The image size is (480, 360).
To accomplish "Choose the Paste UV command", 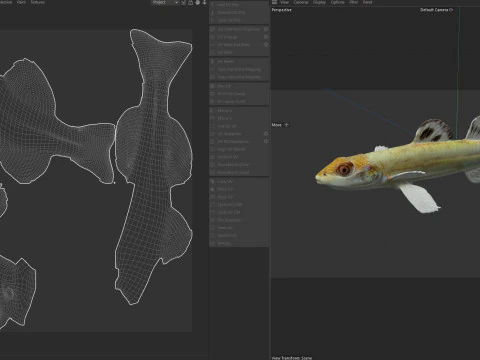I will [x=239, y=189].
